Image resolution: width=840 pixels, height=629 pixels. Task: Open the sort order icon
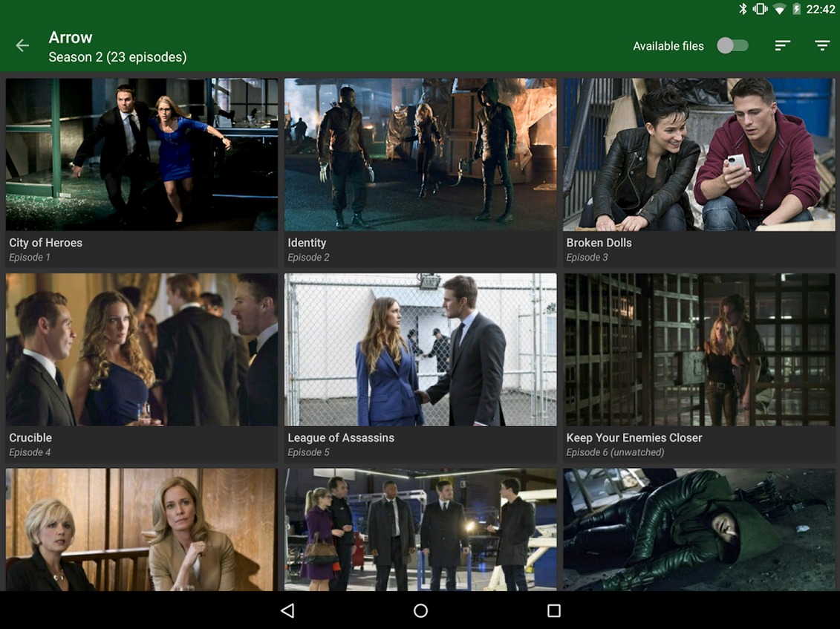click(x=782, y=45)
